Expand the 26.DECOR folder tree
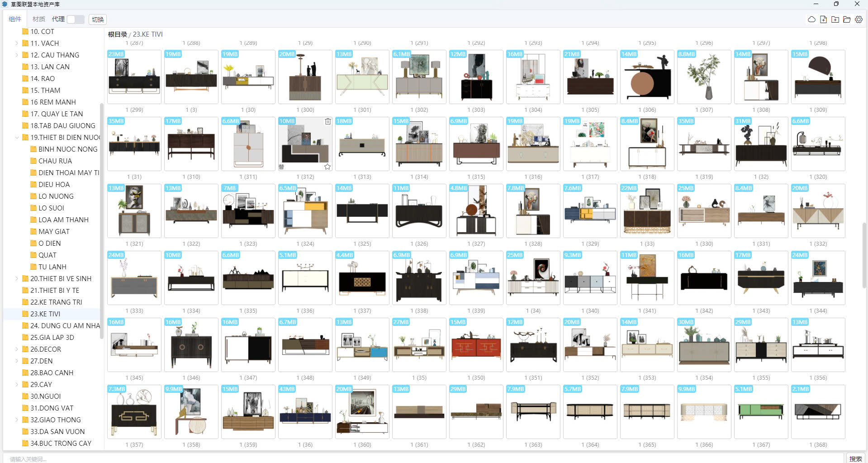 click(x=17, y=349)
